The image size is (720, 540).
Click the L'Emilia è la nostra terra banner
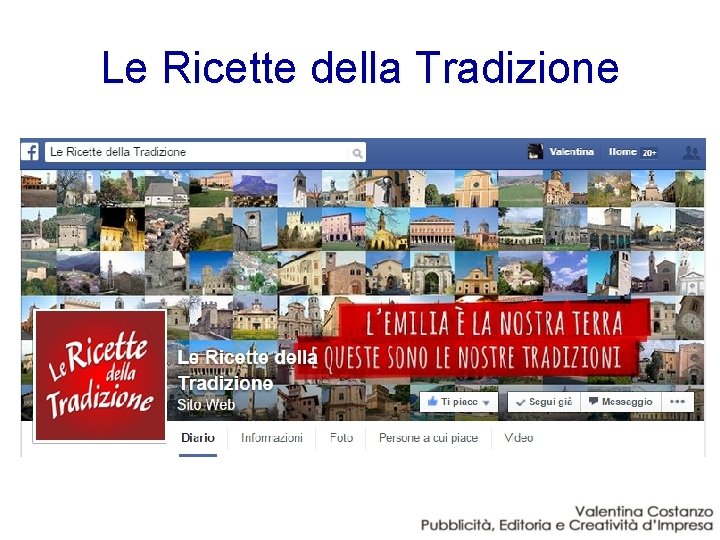[x=494, y=323]
